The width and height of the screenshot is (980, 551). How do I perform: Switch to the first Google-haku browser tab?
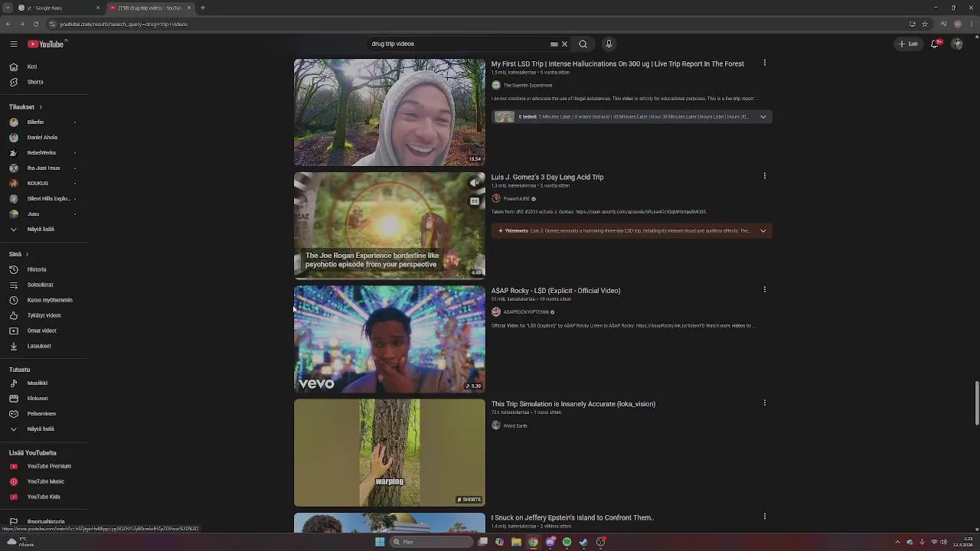pos(58,8)
